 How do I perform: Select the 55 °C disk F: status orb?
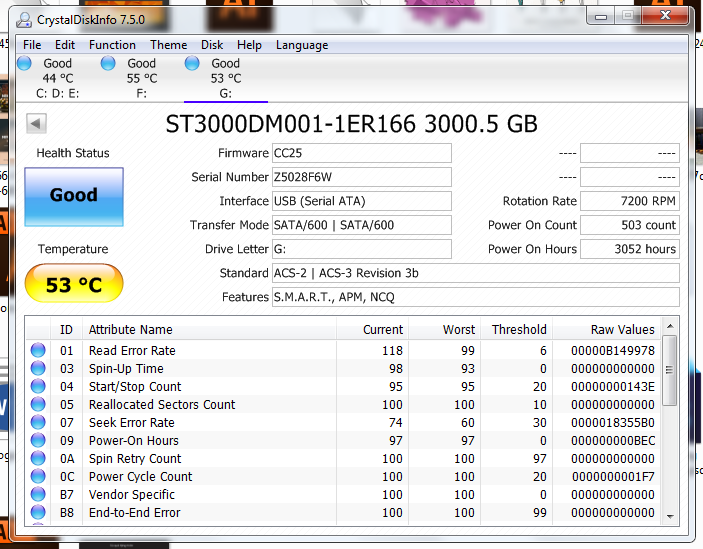tap(109, 64)
